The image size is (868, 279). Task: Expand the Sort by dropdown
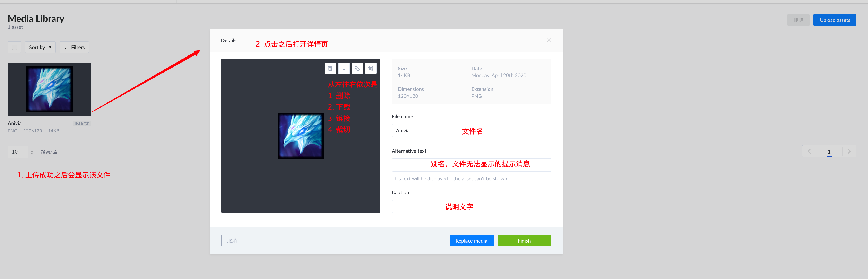[x=40, y=48]
